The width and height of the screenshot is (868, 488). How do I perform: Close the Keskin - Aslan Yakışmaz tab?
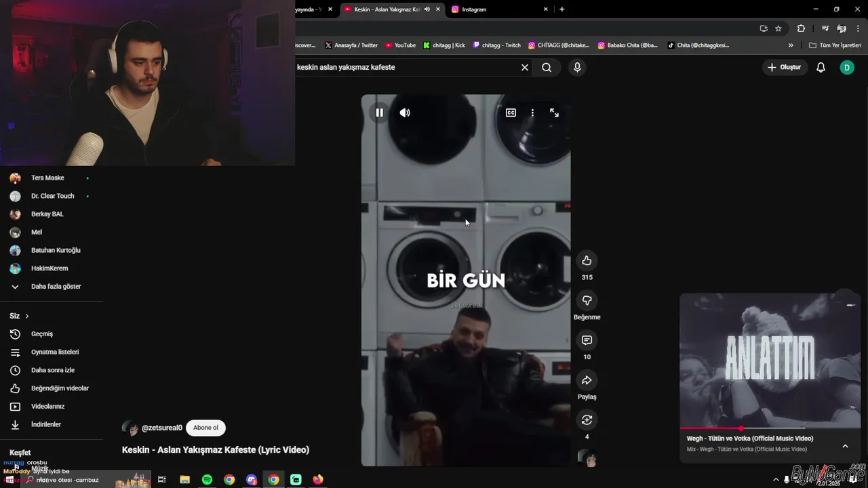pos(437,9)
